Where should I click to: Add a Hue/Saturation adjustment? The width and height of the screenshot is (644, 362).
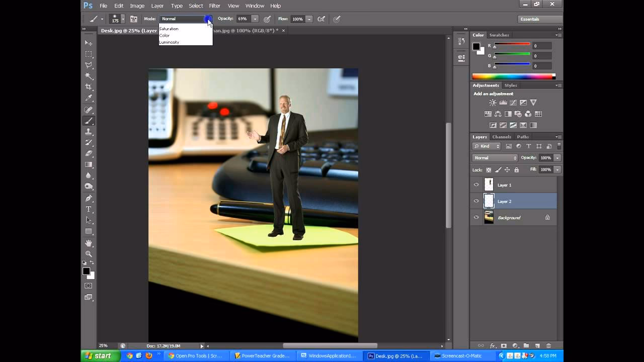pos(489,114)
